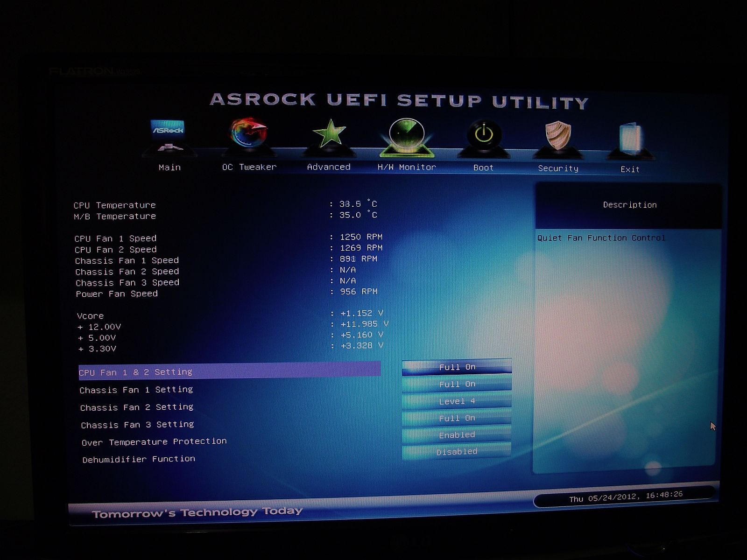The height and width of the screenshot is (560, 747).
Task: Click the CPU Fan 1 Speed label
Action: tap(115, 238)
